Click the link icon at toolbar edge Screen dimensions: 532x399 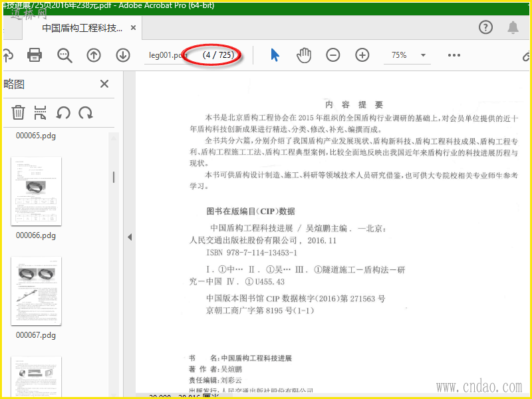[526, 56]
